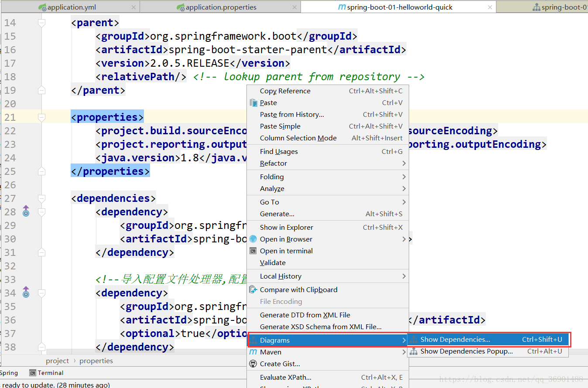The image size is (588, 388).
Task: Click the fold end marker at line 25
Action: (41, 171)
